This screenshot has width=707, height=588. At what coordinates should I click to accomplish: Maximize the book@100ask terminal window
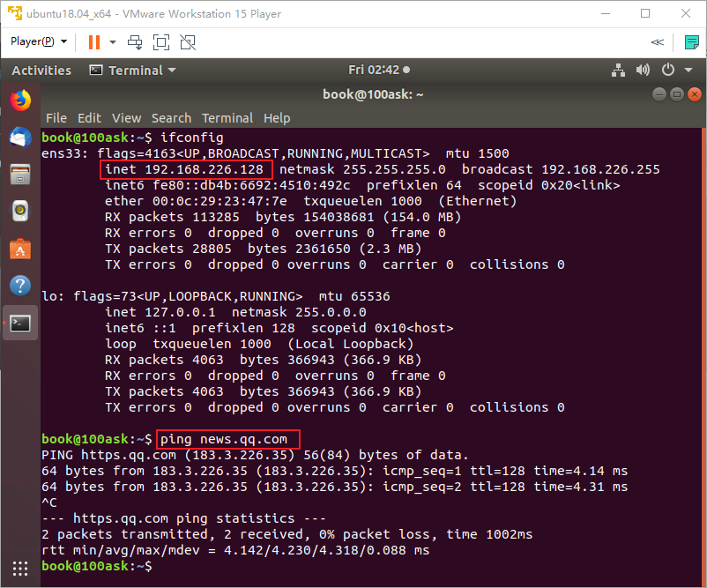677,94
